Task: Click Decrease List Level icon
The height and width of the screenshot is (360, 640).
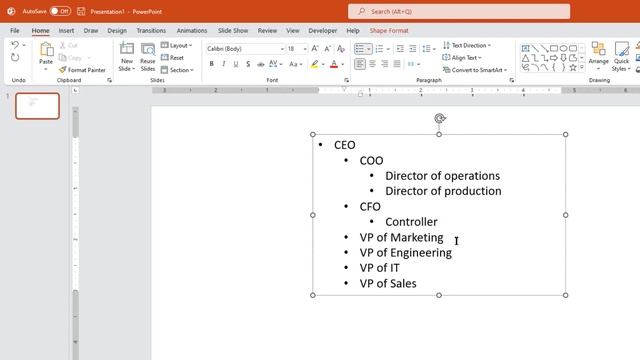Action: 400,49
